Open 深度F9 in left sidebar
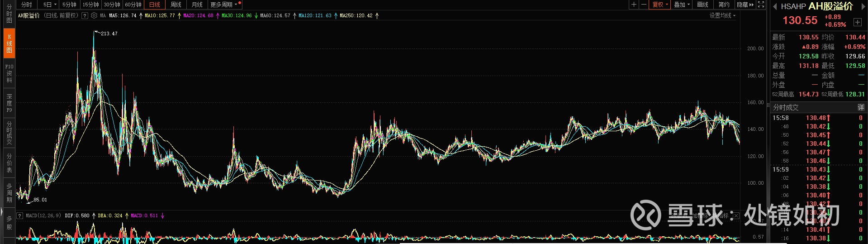This screenshot has height=244, width=868. tap(9, 103)
